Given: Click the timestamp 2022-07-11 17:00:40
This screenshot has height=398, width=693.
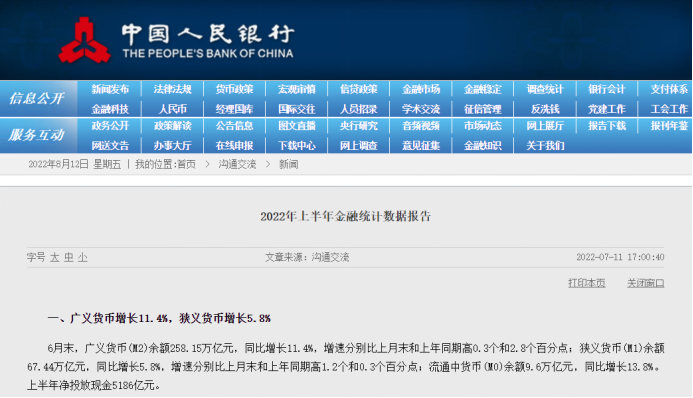Looking at the screenshot, I should pos(620,257).
